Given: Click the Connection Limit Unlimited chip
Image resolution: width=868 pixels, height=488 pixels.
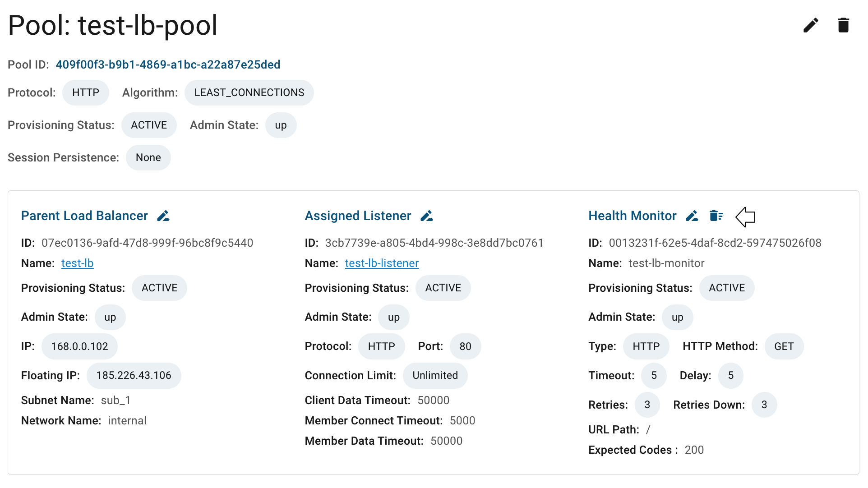Looking at the screenshot, I should pyautogui.click(x=435, y=376).
